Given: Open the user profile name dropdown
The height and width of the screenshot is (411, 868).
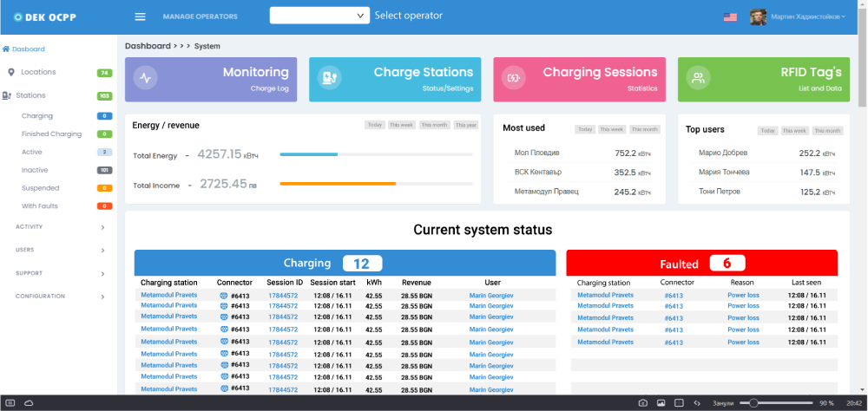Looking at the screenshot, I should pyautogui.click(x=807, y=16).
